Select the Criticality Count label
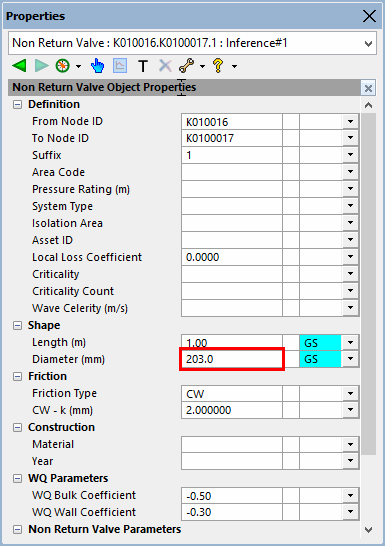The height and width of the screenshot is (546, 385). [73, 291]
